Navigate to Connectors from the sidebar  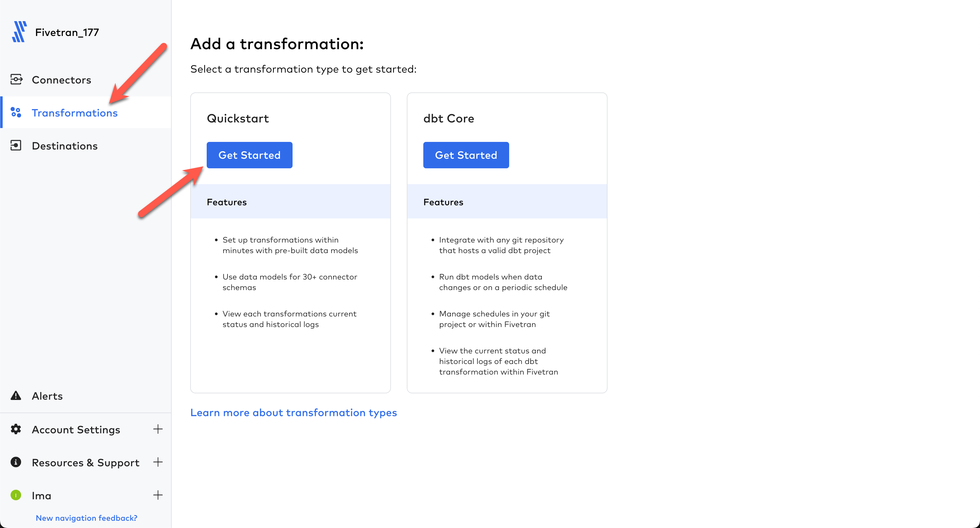61,80
